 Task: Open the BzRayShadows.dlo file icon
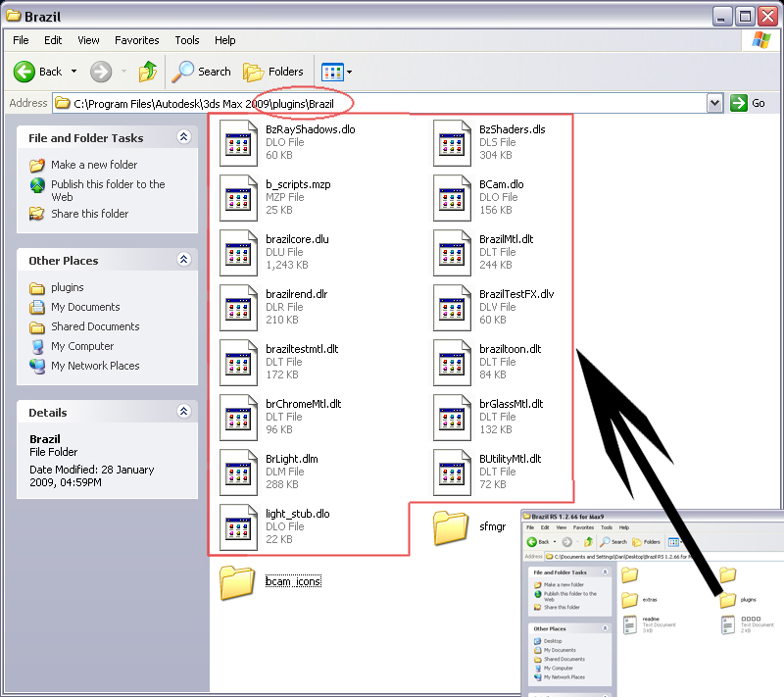238,143
